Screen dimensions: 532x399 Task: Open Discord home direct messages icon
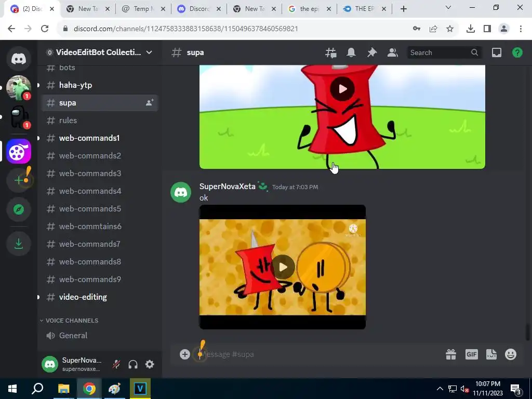tap(19, 59)
